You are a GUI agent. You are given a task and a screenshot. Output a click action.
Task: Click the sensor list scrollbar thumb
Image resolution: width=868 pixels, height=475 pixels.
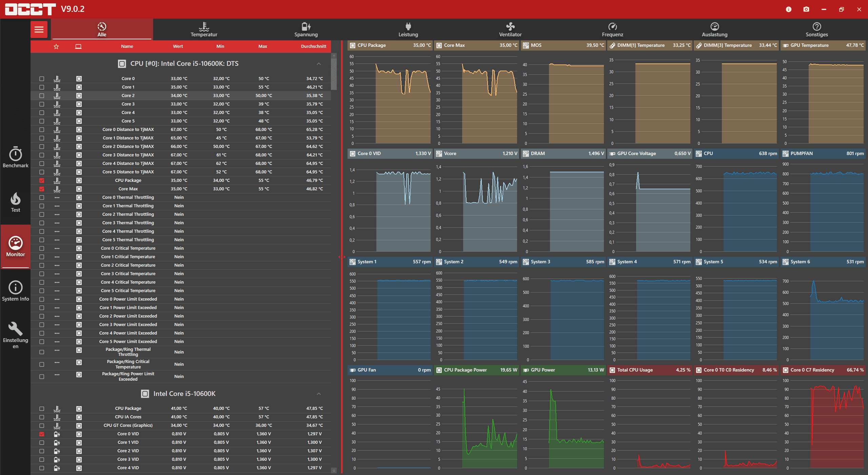pos(334,74)
